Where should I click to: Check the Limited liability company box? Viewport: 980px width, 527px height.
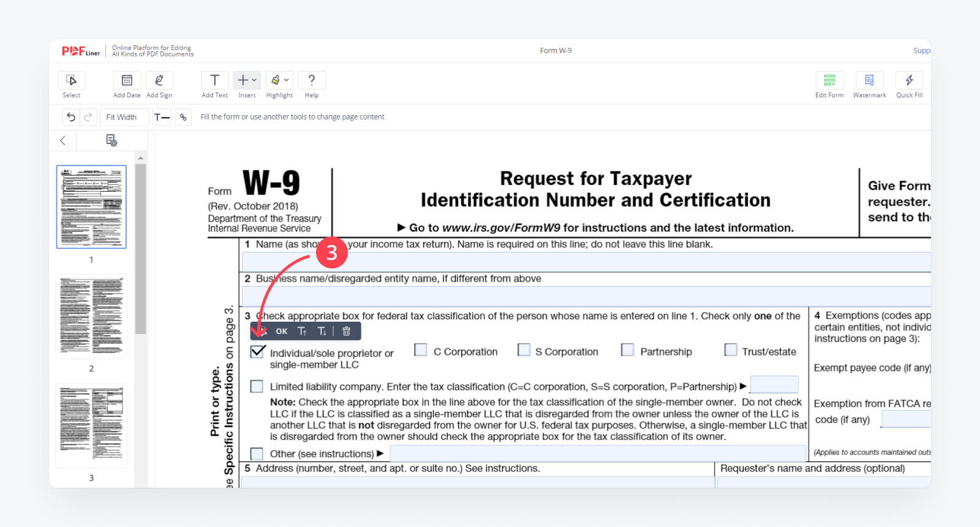pyautogui.click(x=257, y=387)
